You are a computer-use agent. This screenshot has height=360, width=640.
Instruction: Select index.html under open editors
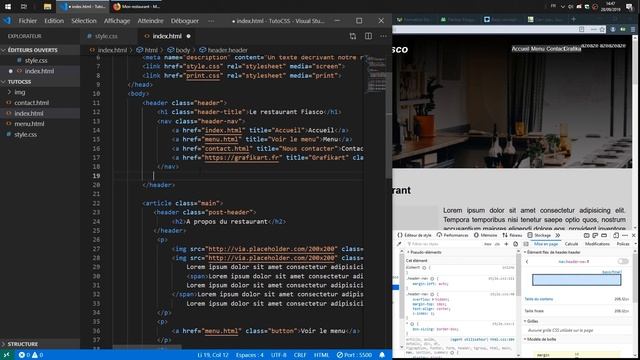pyautogui.click(x=39, y=71)
